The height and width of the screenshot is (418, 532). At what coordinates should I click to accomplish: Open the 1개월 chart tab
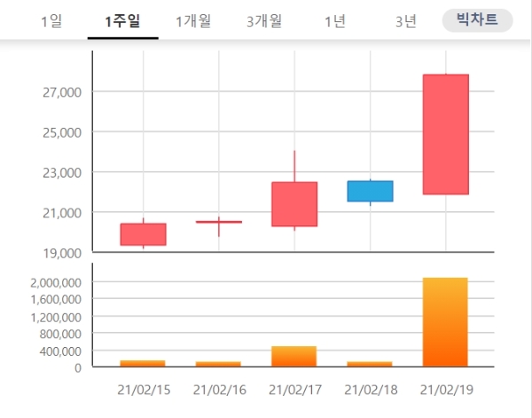193,21
